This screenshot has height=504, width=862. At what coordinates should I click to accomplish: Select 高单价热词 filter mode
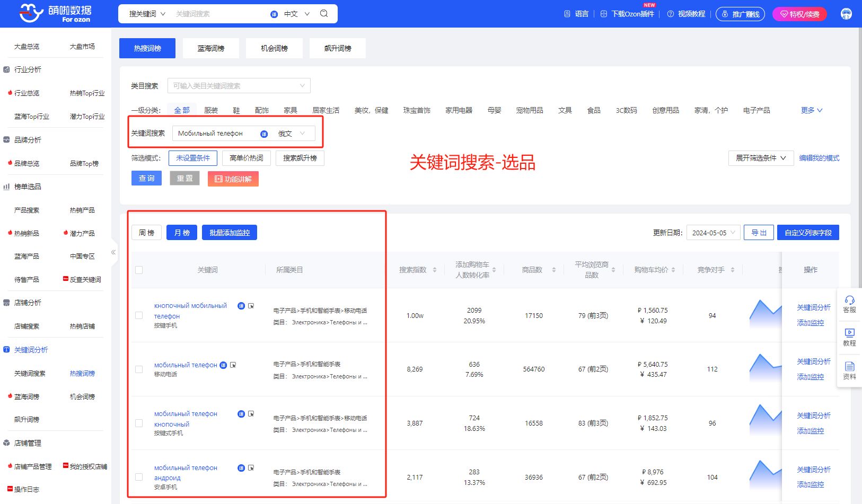[x=247, y=158]
